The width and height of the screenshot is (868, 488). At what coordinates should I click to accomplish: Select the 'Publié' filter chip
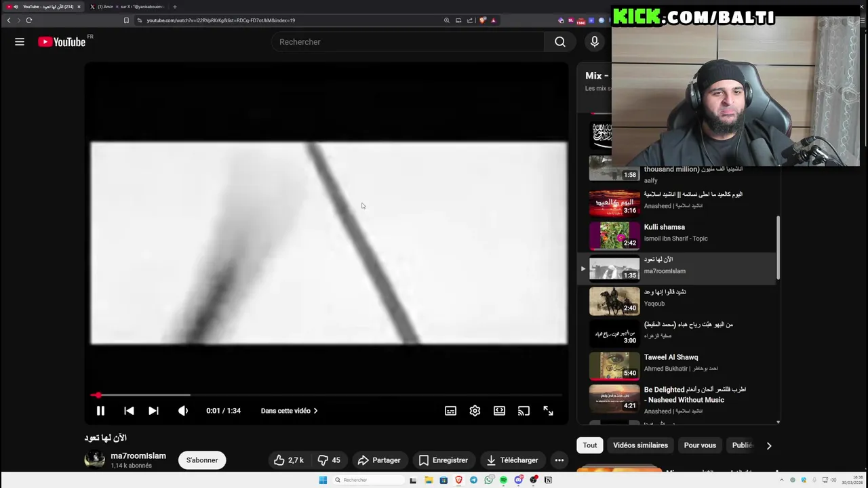click(742, 445)
